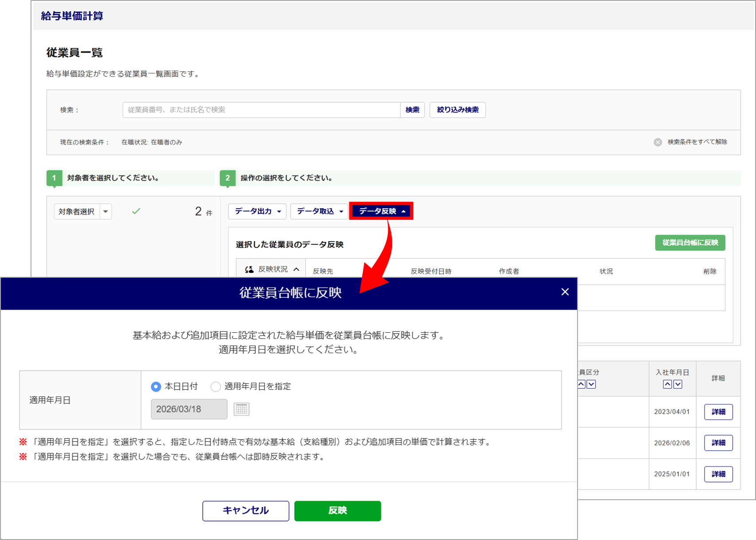Click the employee search input field
756x540 pixels.
261,110
